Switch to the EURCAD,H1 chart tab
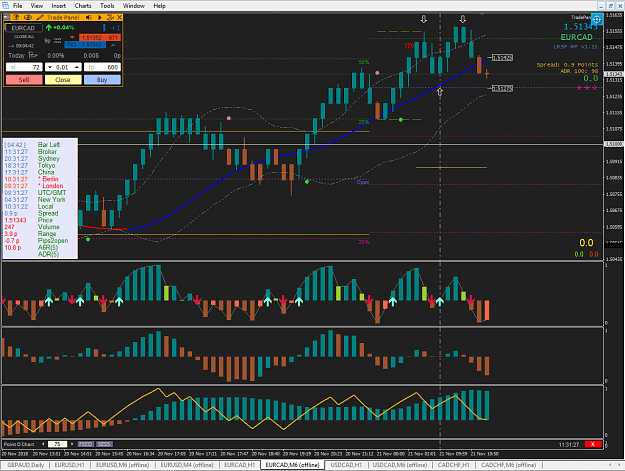 (239, 465)
